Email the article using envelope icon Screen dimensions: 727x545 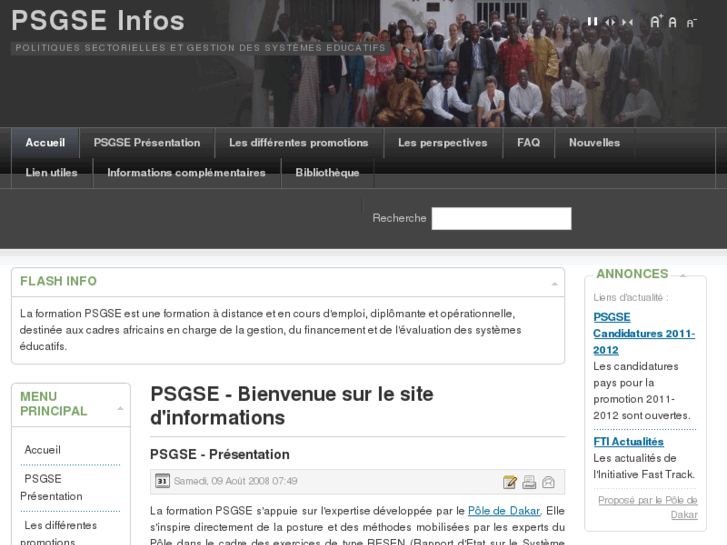[548, 482]
